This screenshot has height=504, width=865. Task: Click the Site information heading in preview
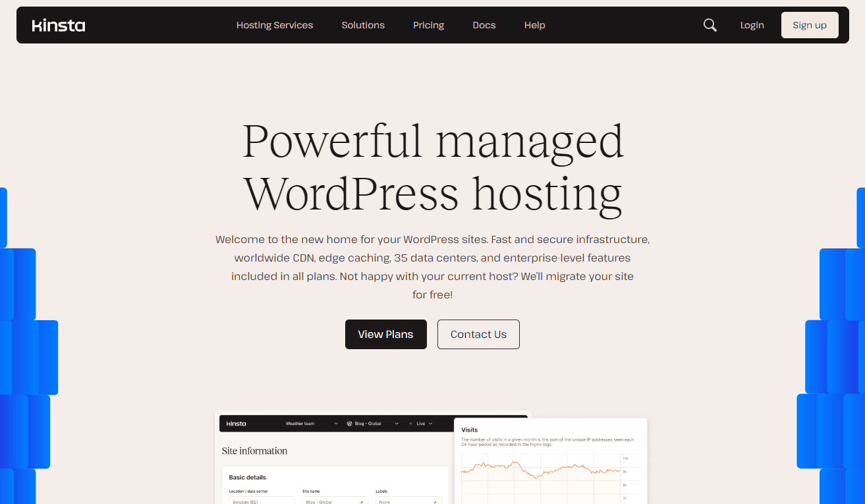(255, 451)
